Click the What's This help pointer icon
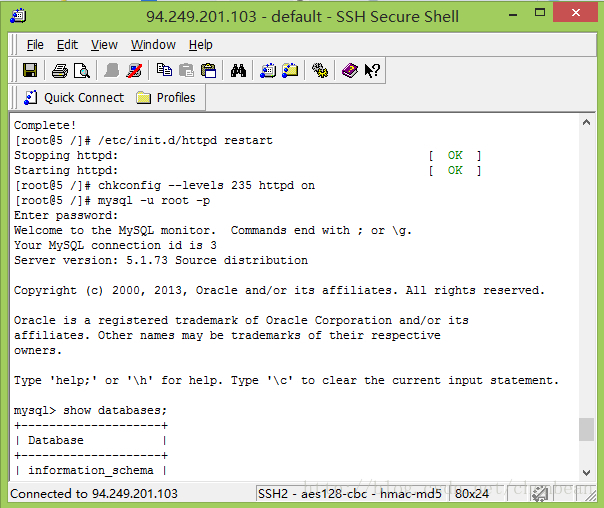Viewport: 604px width, 508px height. pyautogui.click(x=372, y=70)
